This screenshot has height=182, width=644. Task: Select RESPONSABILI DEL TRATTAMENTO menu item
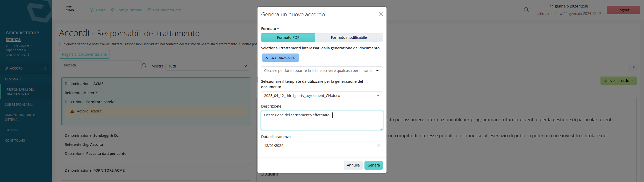pyautogui.click(x=26, y=92)
